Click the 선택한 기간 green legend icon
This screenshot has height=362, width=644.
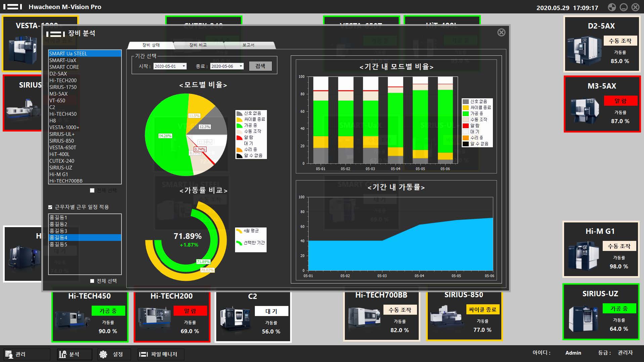click(239, 243)
